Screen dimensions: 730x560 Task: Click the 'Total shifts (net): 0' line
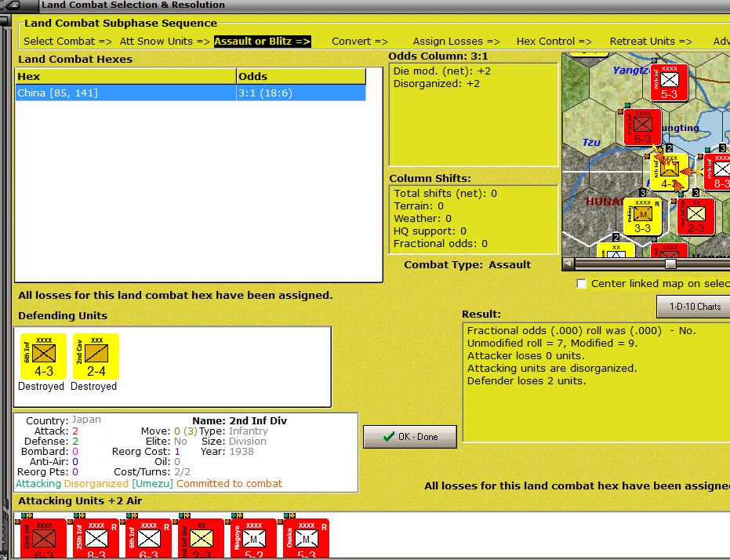pos(445,193)
